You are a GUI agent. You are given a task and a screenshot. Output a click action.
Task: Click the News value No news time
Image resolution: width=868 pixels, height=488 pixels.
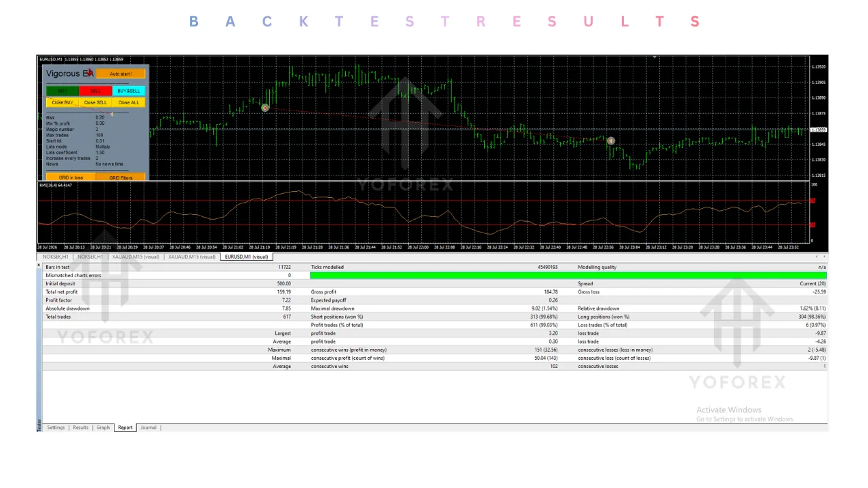pyautogui.click(x=109, y=164)
